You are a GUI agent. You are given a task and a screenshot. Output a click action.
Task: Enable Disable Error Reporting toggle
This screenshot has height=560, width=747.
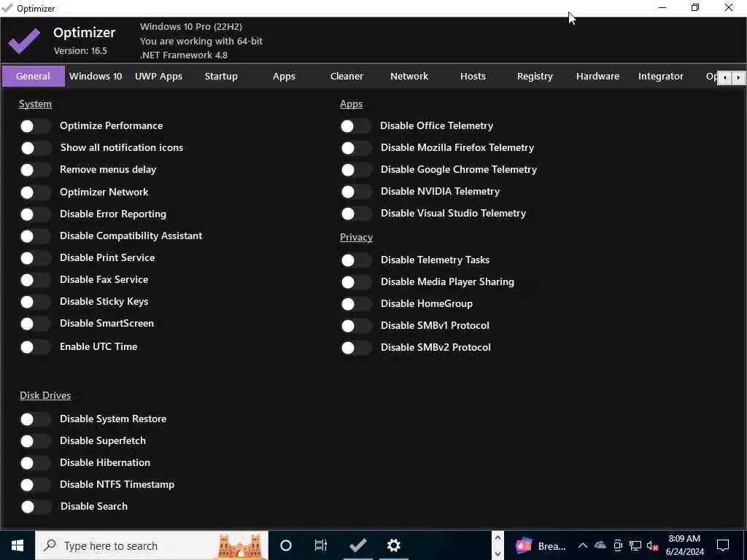click(x=35, y=214)
